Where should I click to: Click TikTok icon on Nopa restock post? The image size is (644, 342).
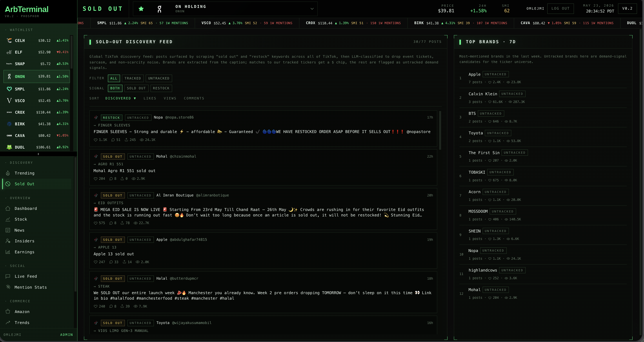[x=96, y=117]
